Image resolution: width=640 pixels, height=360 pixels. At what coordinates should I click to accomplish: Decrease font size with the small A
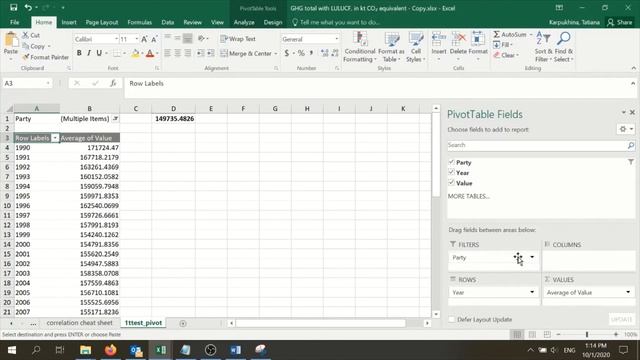tap(154, 39)
